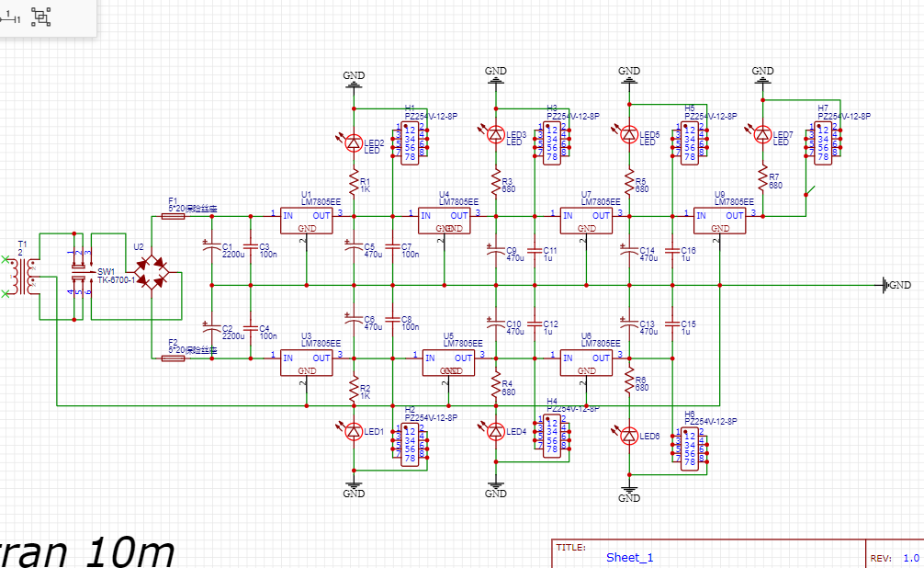Select the group/ungroup symbol tool icon
This screenshot has width=924, height=568.
tap(41, 17)
